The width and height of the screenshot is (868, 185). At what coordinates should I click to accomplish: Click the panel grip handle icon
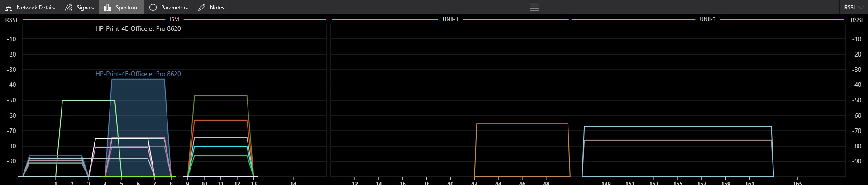(x=534, y=7)
